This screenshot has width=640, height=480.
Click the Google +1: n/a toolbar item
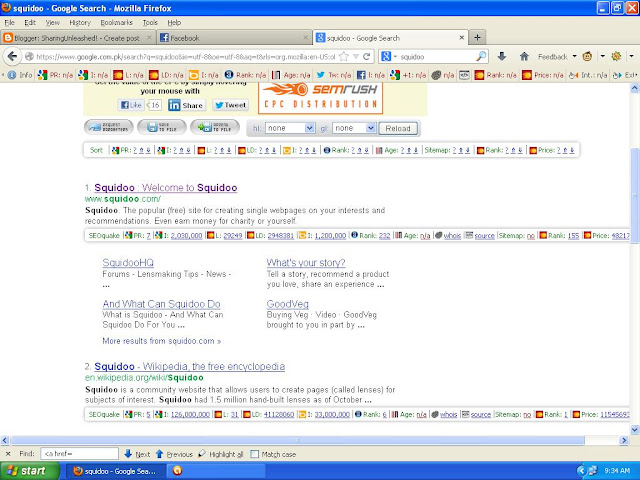(408, 75)
